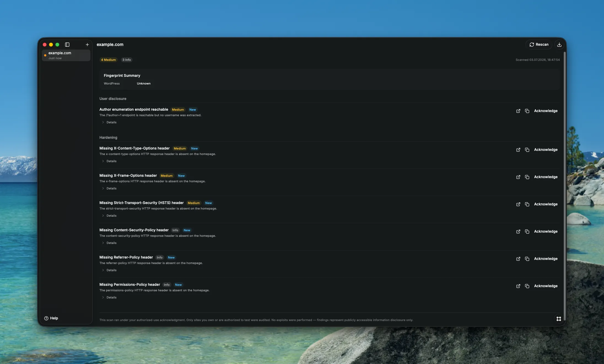Viewport: 604px width, 364px height.
Task: Click the Info tag on Permissions-Policy header
Action: click(167, 285)
